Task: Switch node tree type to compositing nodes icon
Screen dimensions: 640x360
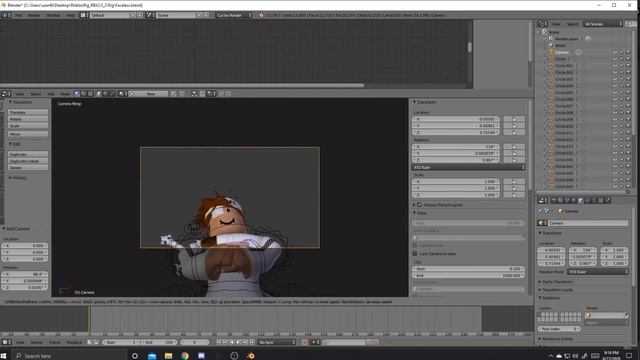Action: pos(84,94)
